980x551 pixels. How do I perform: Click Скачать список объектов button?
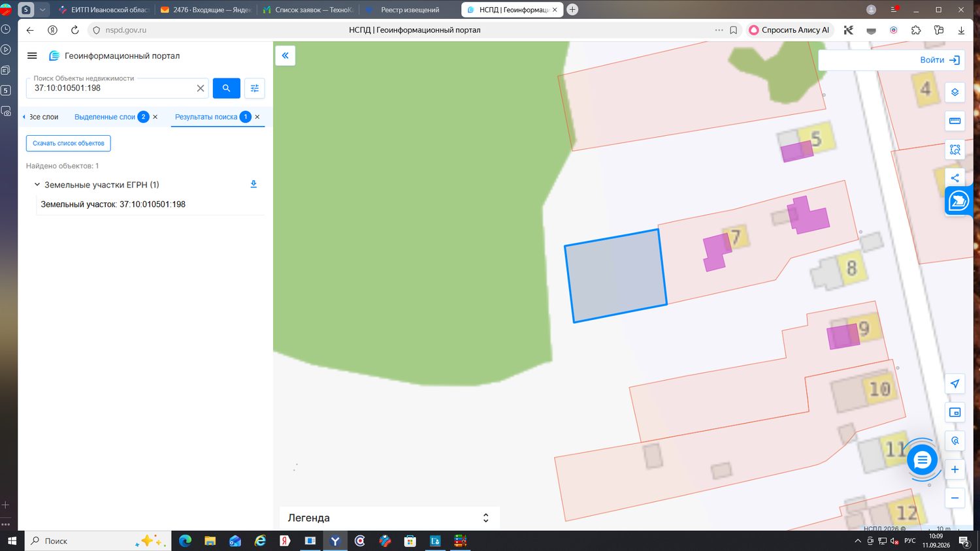coord(69,143)
